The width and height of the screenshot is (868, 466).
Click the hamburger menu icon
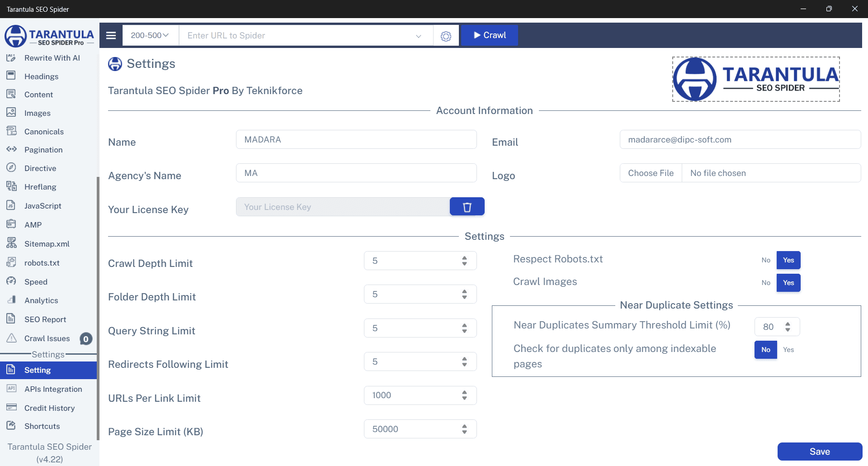pos(111,35)
